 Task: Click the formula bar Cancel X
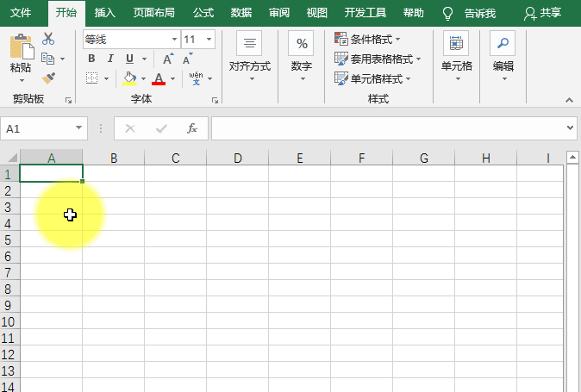tap(130, 128)
